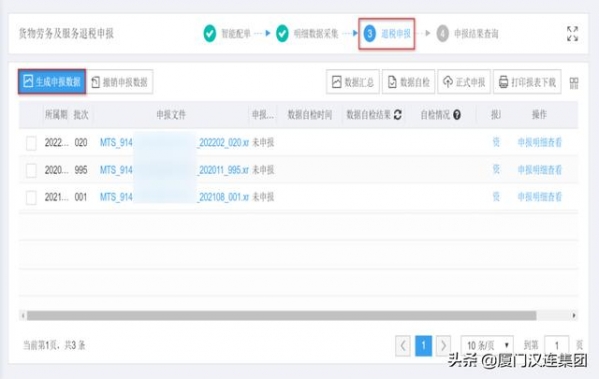
Task: Click the 数据汇总 chart icon
Action: click(336, 82)
